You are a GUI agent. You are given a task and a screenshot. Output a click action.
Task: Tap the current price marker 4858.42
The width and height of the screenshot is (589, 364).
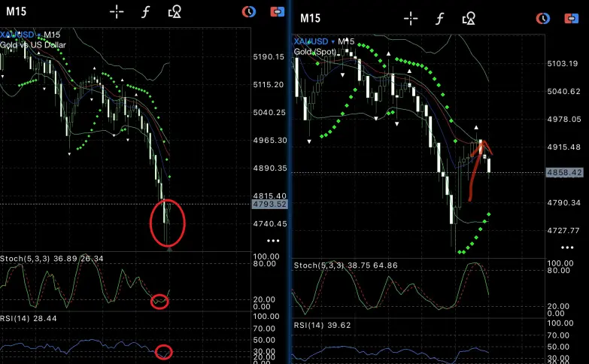pyautogui.click(x=566, y=173)
